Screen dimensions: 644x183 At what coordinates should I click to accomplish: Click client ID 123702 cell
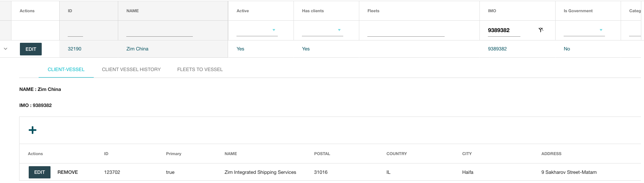[112, 172]
